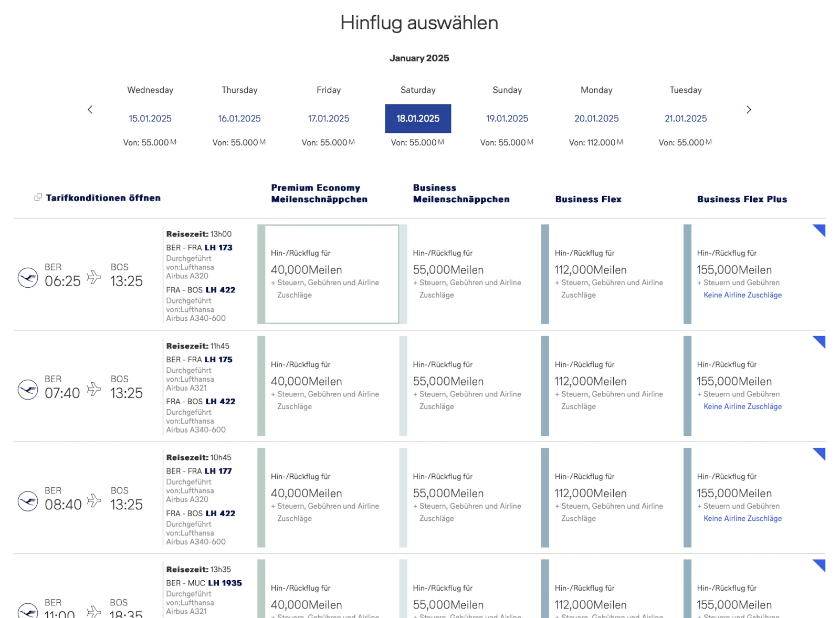The width and height of the screenshot is (840, 618).
Task: Select Sunday 19.01.2025 date tab
Action: pos(507,119)
